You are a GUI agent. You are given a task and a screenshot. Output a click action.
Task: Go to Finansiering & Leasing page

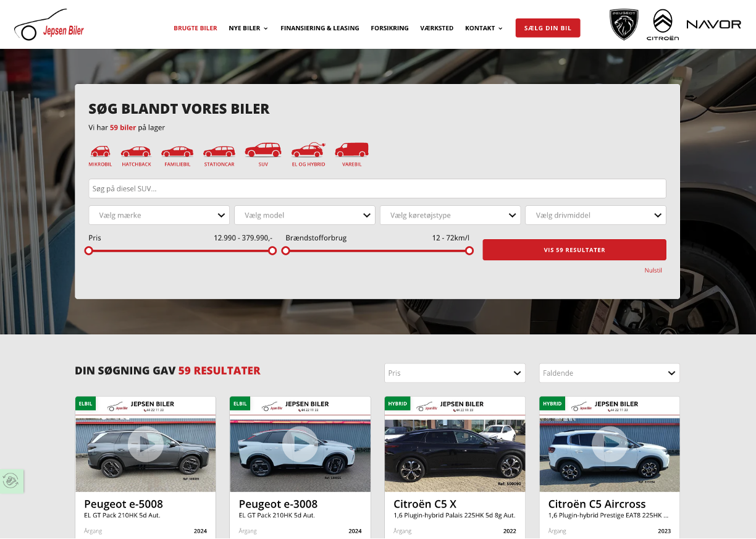(x=319, y=28)
